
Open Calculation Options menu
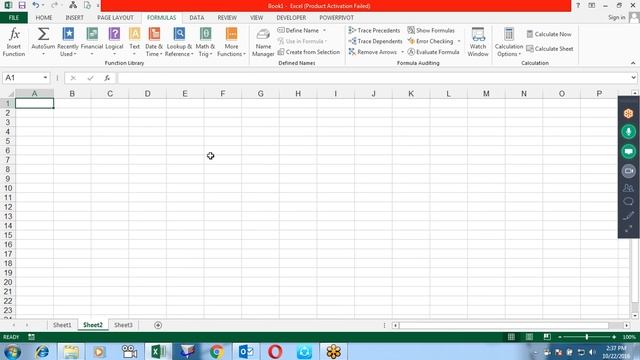509,42
